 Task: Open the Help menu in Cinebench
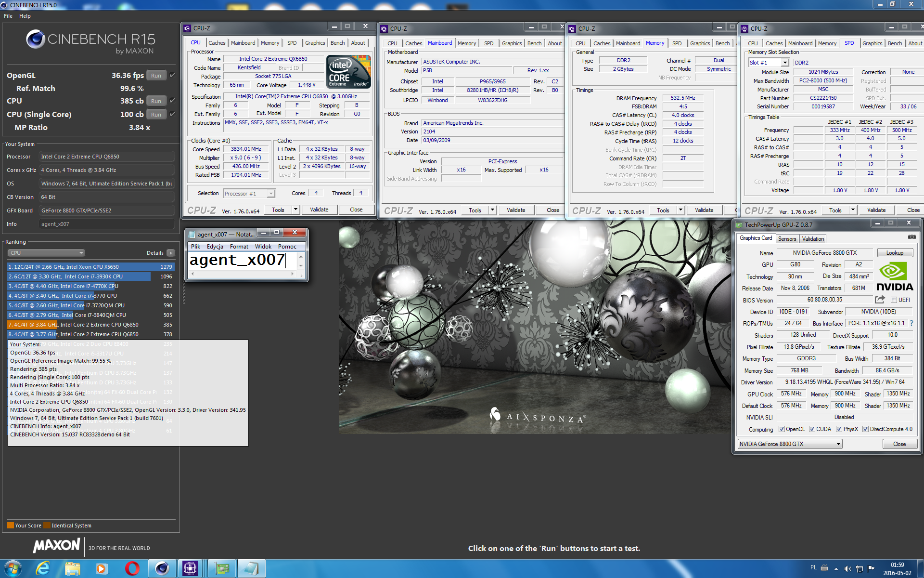[25, 16]
